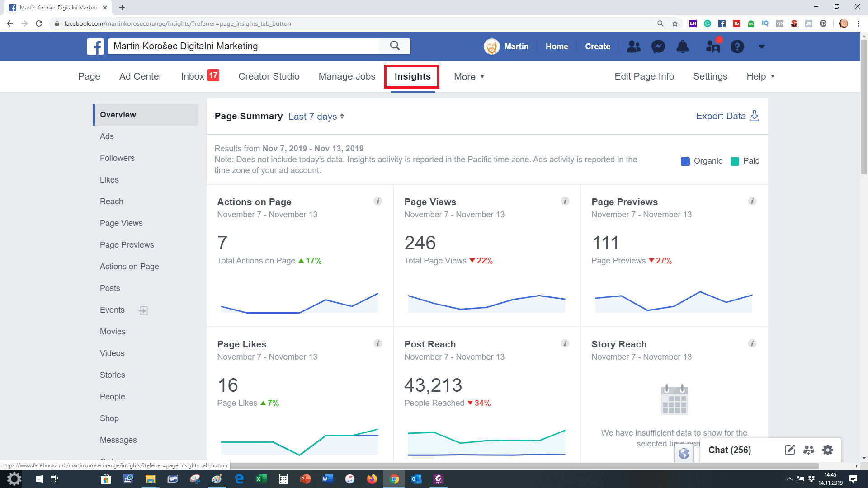868x488 pixels.
Task: Click in the Facebook search input field
Action: click(x=244, y=46)
